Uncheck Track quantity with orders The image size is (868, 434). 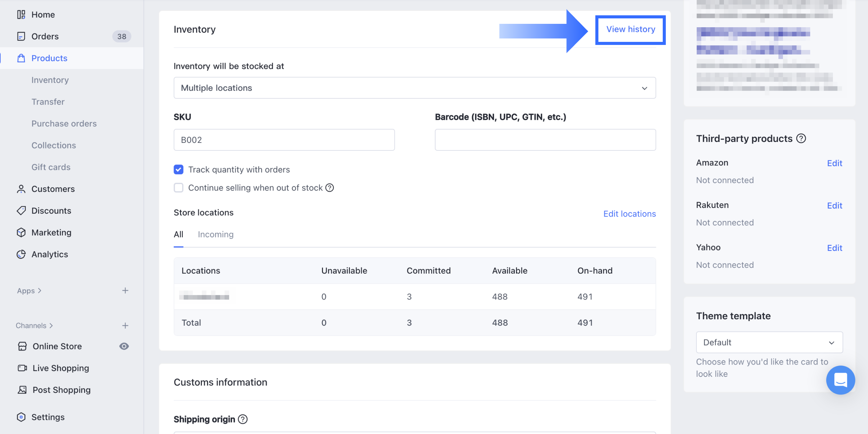178,170
